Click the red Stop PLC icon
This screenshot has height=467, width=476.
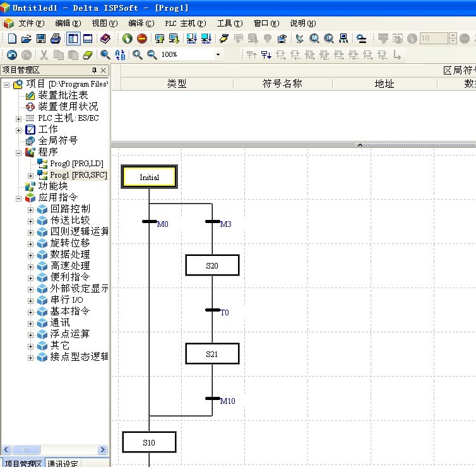tap(142, 39)
